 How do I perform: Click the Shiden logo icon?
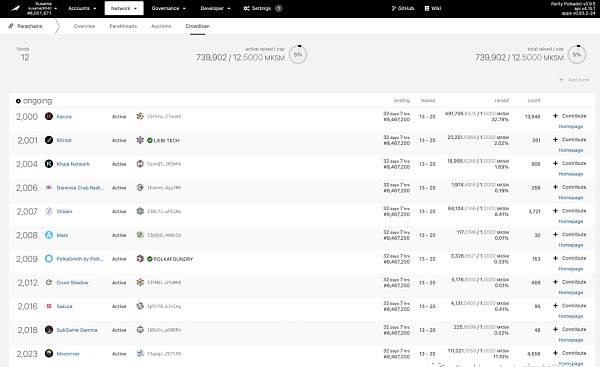click(x=49, y=211)
